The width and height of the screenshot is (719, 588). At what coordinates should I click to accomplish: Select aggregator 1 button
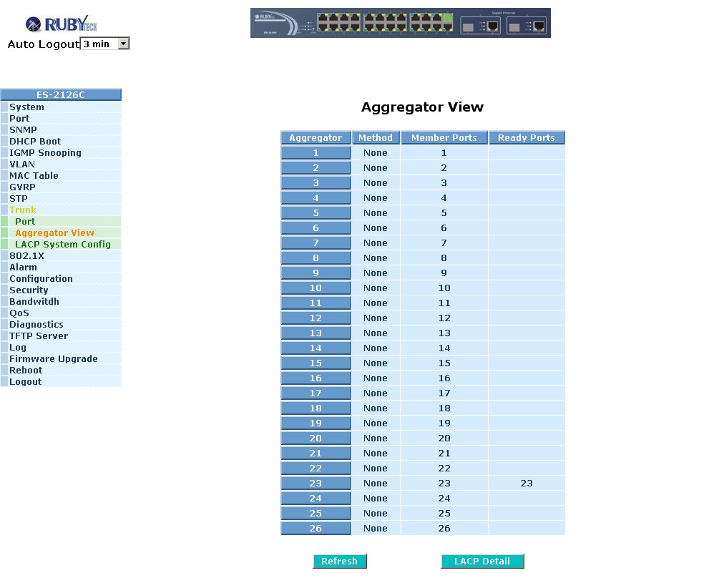(316, 153)
